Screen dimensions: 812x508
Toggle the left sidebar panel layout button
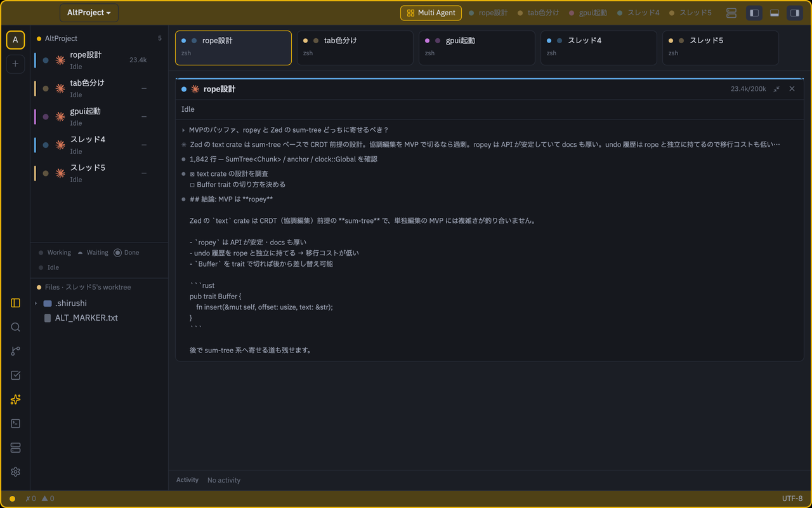754,13
